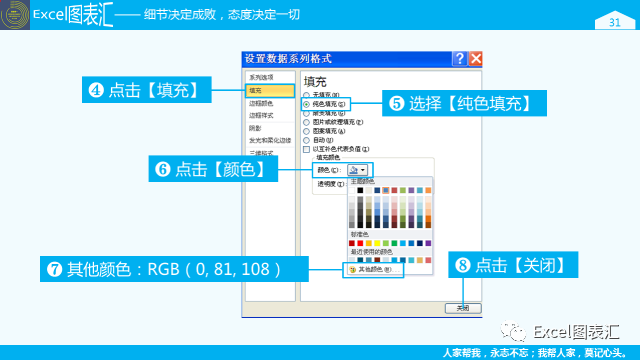Click the house-shaped page number 31 icon
Screen dimensions: 640x360
click(615, 20)
